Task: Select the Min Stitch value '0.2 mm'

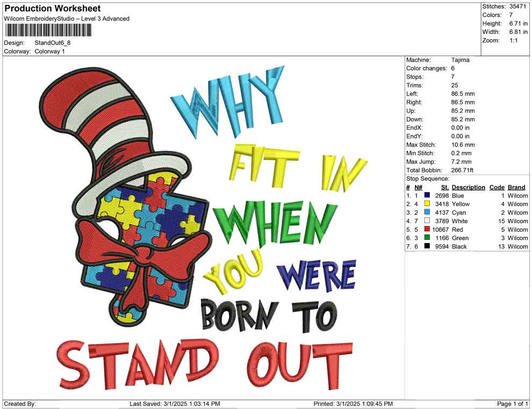Action: (x=461, y=153)
